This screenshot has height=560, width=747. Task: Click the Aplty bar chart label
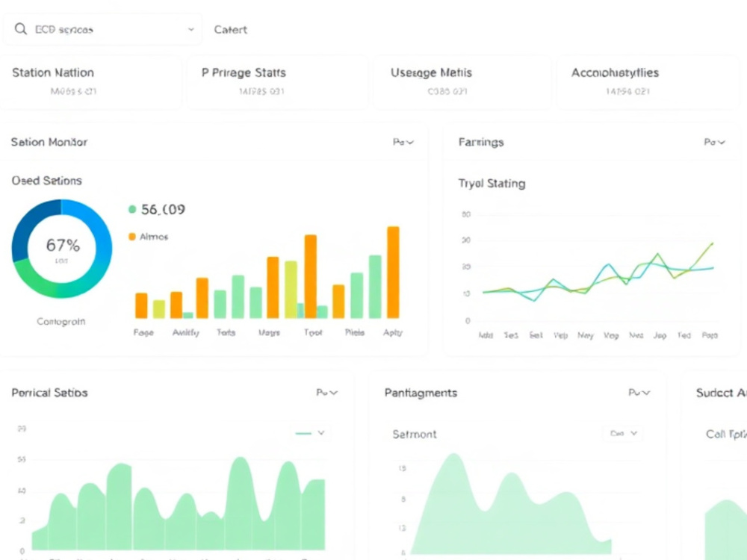pyautogui.click(x=393, y=332)
